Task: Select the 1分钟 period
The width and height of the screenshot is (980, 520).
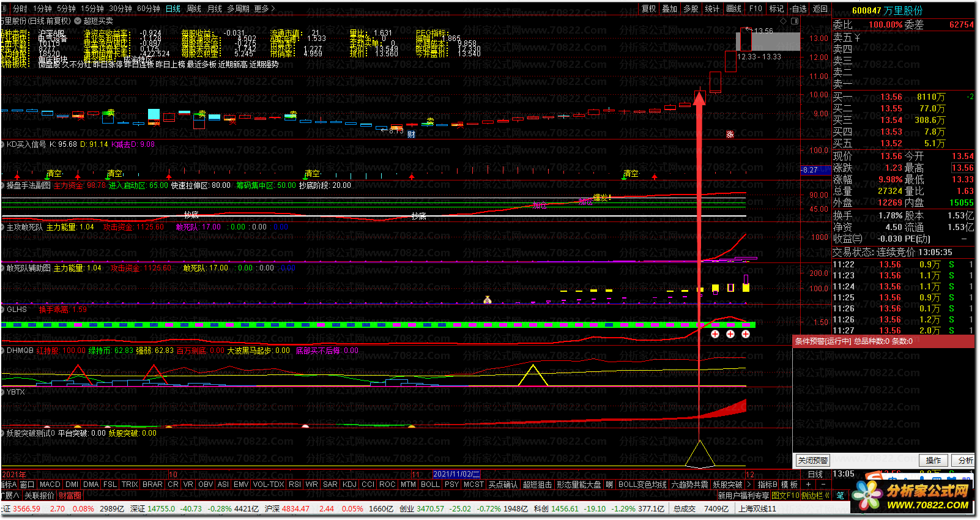Action: pyautogui.click(x=43, y=9)
